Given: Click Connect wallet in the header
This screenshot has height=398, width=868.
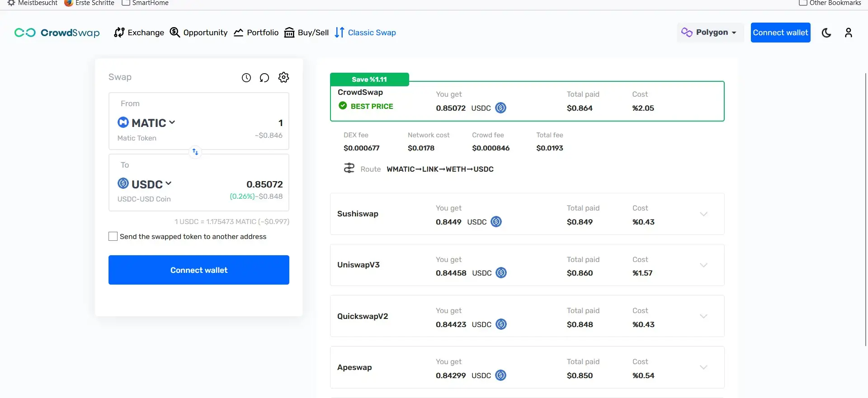Looking at the screenshot, I should (780, 33).
